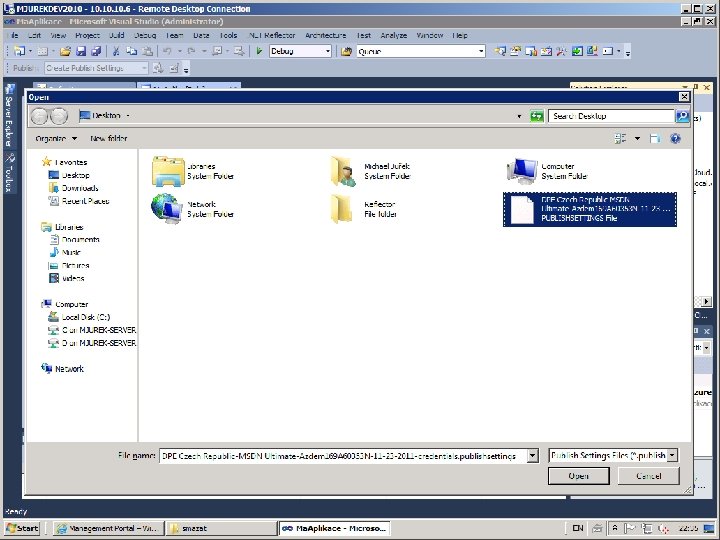Click the green Refresh icon beside address bar
The width and height of the screenshot is (720, 540).
tap(536, 116)
